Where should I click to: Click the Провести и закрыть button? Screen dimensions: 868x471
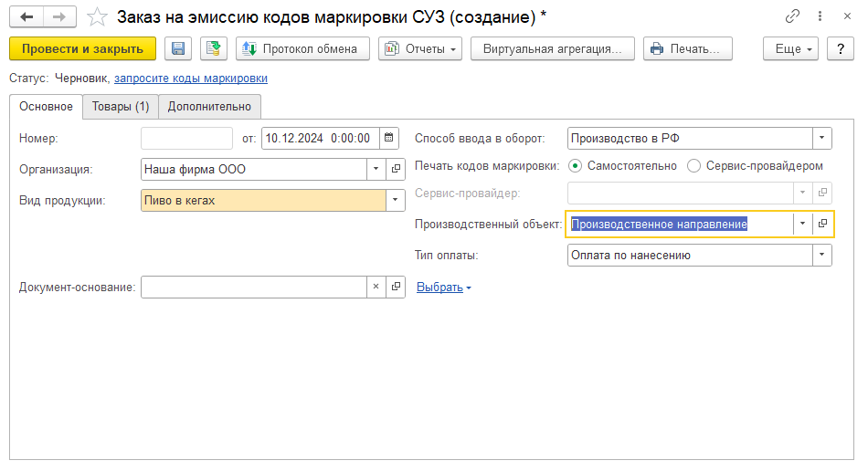click(82, 49)
